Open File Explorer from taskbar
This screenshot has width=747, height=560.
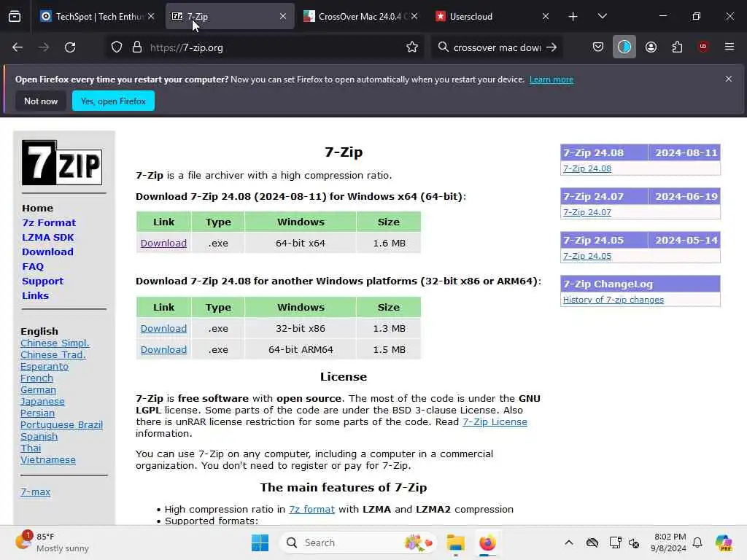pyautogui.click(x=455, y=542)
